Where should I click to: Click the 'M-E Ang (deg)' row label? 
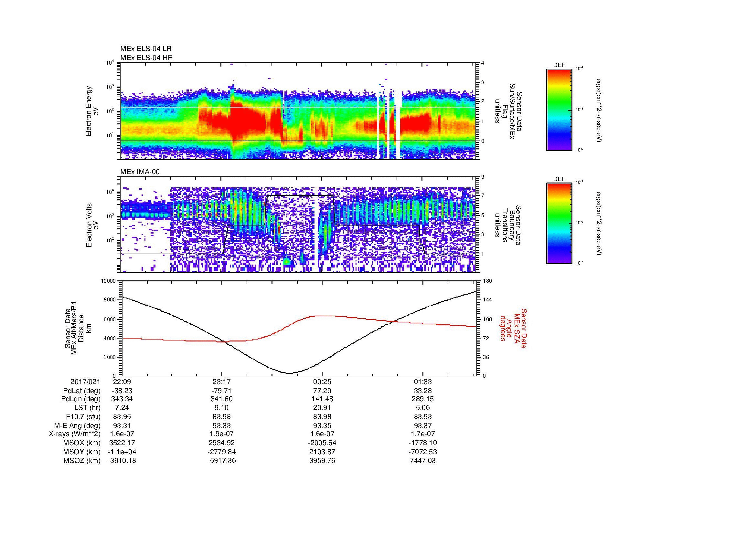tap(77, 426)
